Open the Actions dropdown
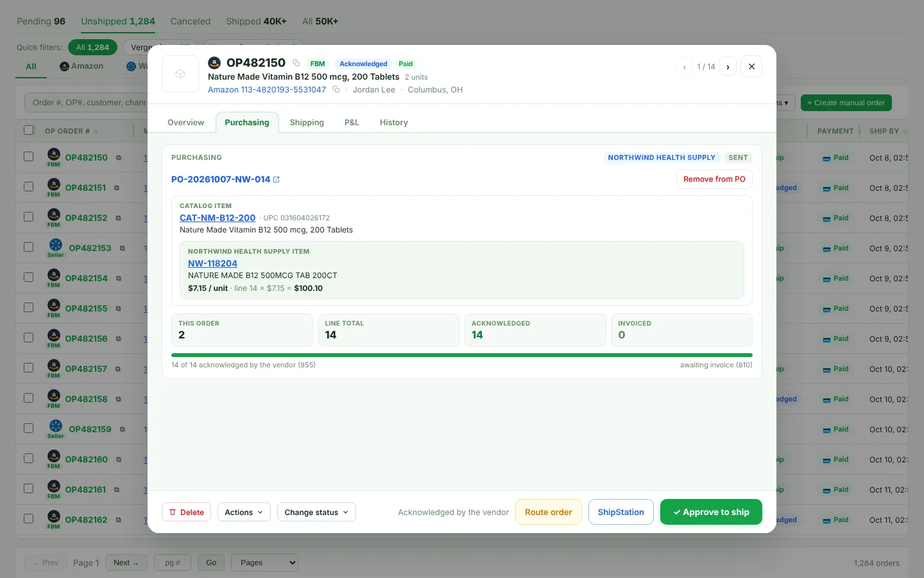The height and width of the screenshot is (578, 924). tap(244, 512)
